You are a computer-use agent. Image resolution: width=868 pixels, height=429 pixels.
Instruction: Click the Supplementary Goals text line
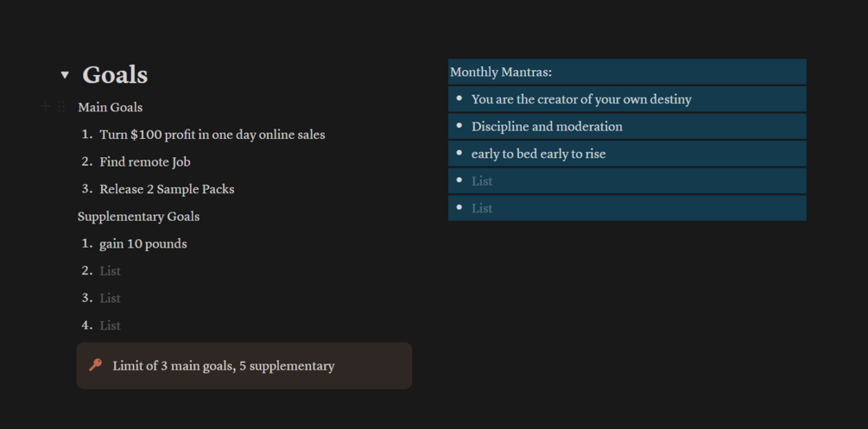[138, 217]
